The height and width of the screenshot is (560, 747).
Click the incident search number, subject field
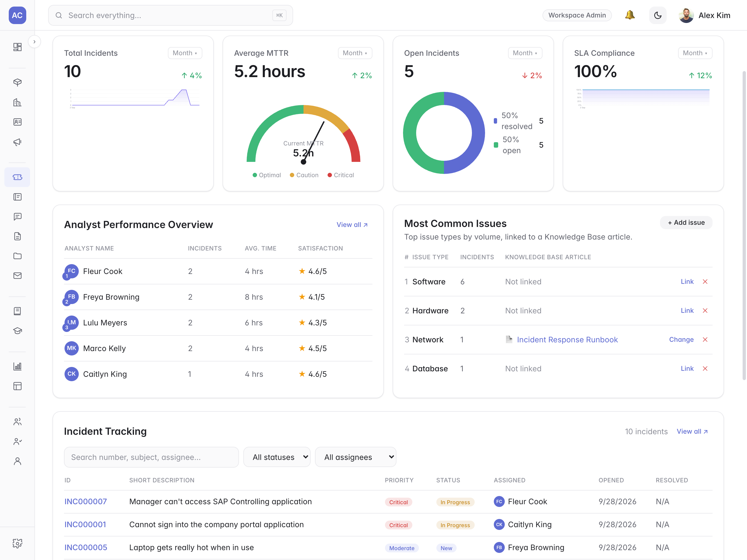[151, 457]
